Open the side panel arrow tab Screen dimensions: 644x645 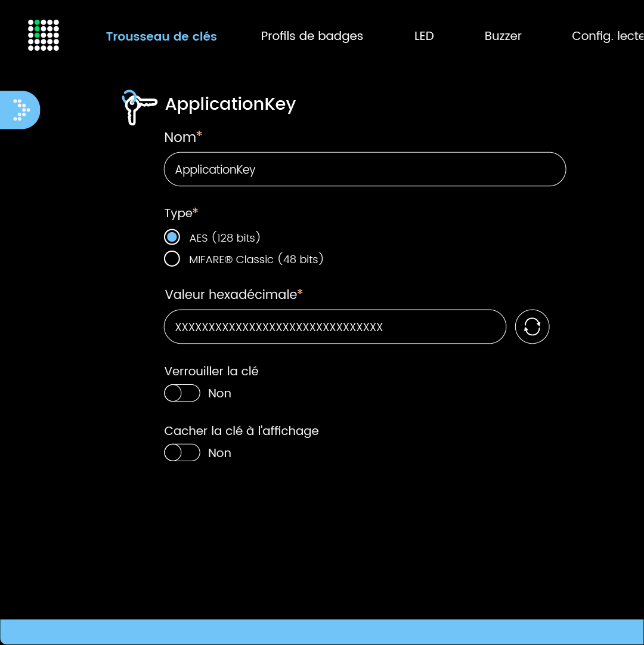[20, 110]
